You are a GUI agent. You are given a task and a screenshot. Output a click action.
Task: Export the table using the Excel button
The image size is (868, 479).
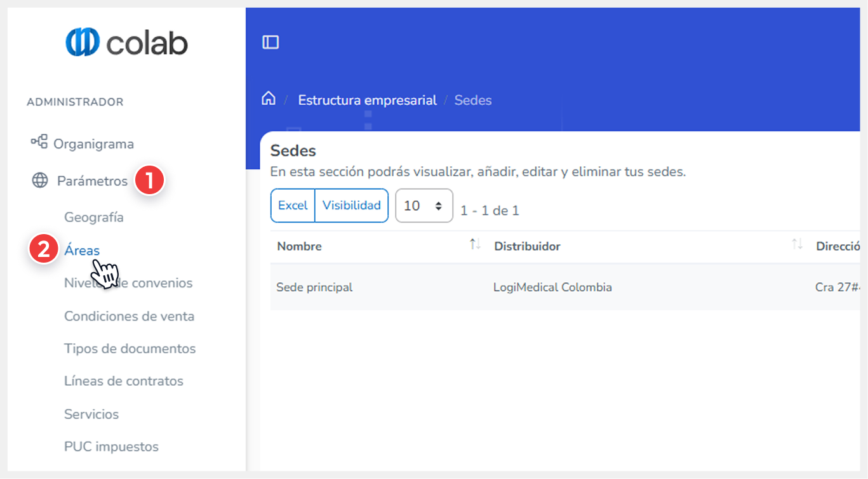(x=293, y=205)
